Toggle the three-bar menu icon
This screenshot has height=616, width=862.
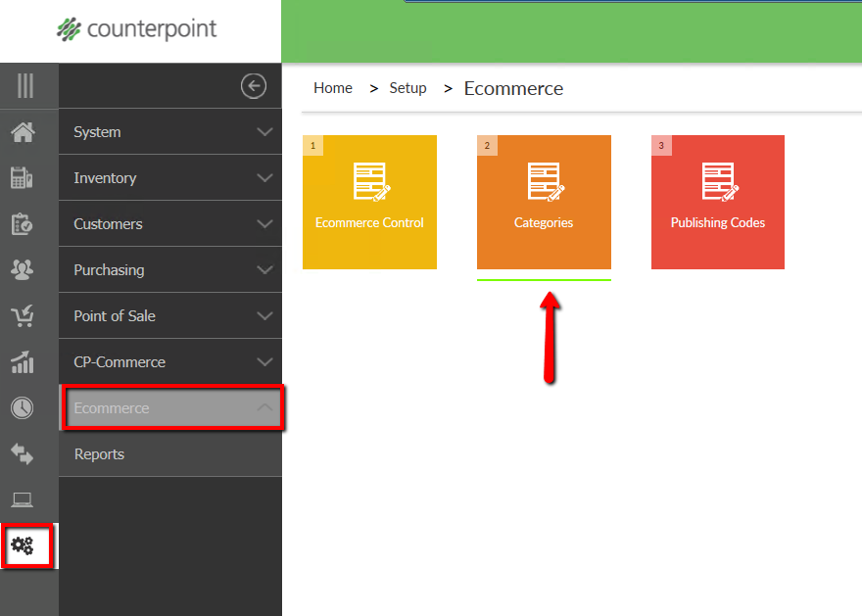point(25,86)
